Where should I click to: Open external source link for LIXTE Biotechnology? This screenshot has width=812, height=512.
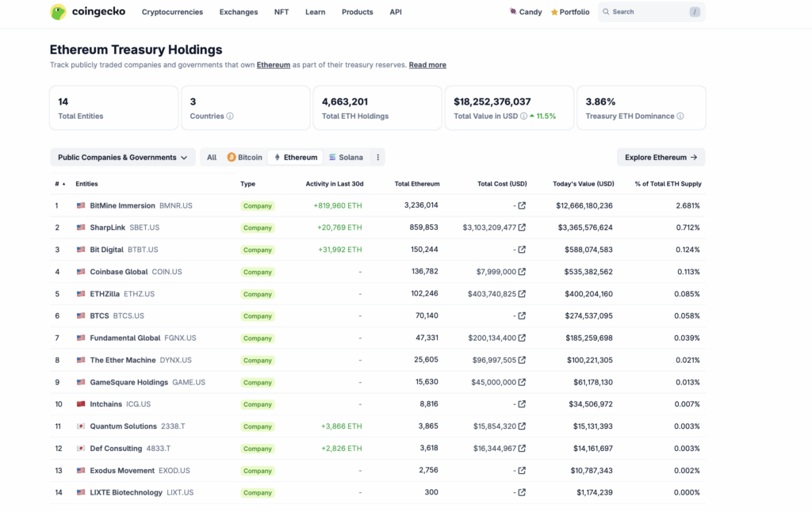tap(522, 492)
